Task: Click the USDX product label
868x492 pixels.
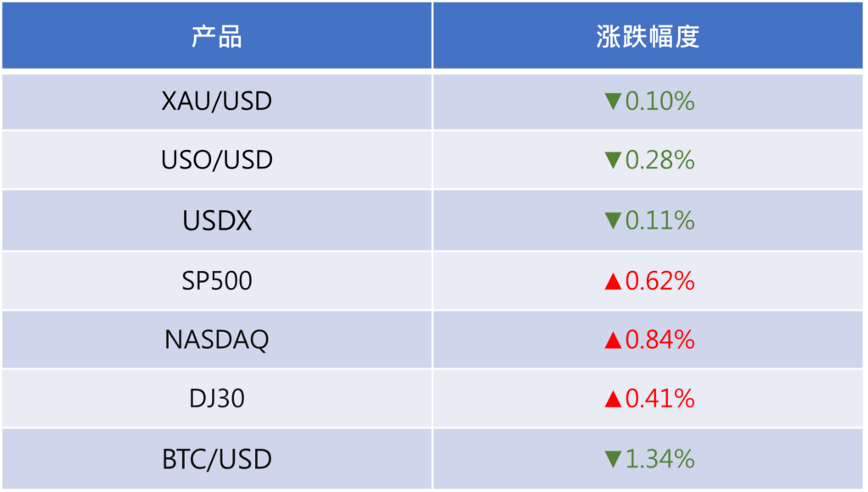Action: click(217, 221)
